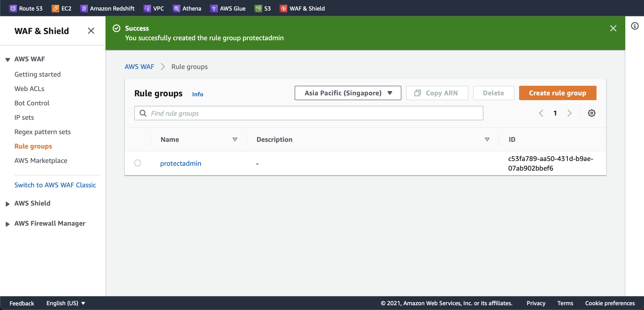Click the Success checkmark icon in banner
This screenshot has height=310, width=644.
(117, 28)
